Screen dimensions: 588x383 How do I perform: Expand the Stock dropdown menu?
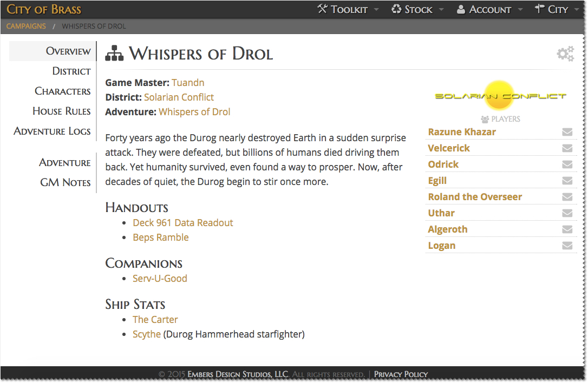417,9
